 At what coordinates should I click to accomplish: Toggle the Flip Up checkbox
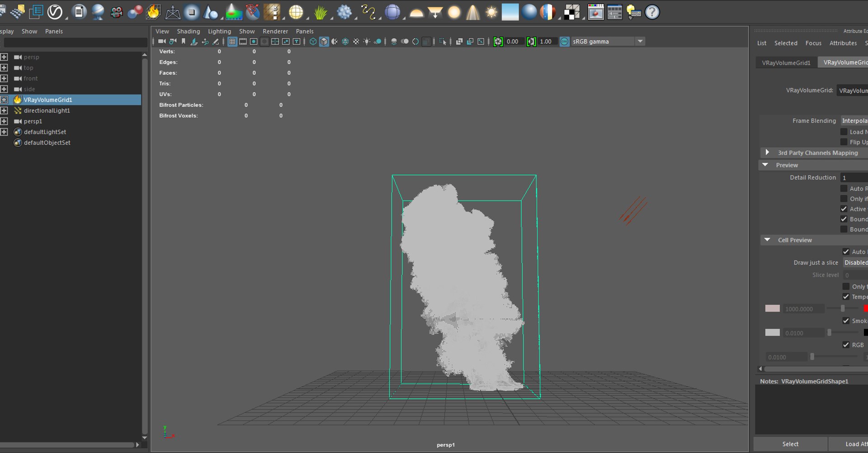pos(844,142)
